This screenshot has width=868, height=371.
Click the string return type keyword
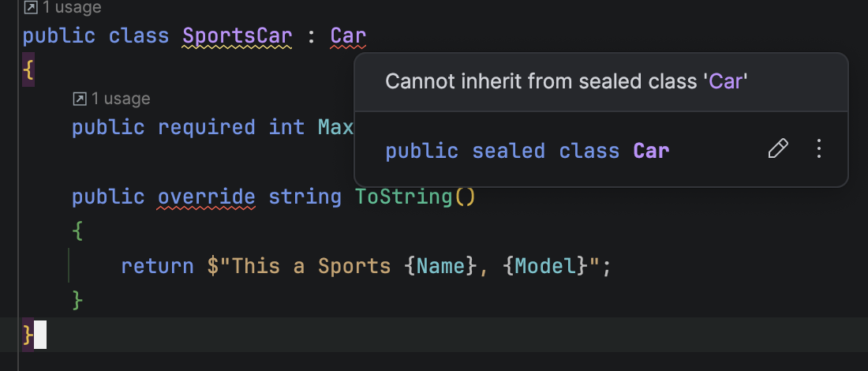305,197
